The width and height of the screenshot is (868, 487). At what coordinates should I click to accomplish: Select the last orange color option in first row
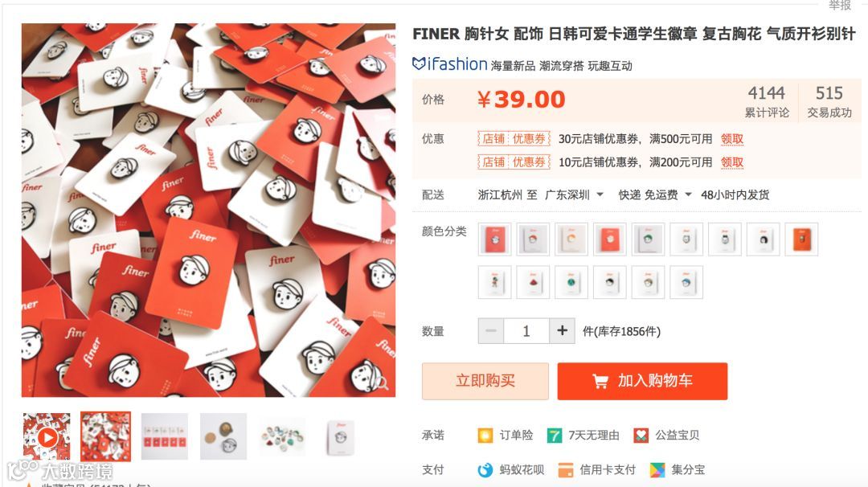tap(801, 239)
